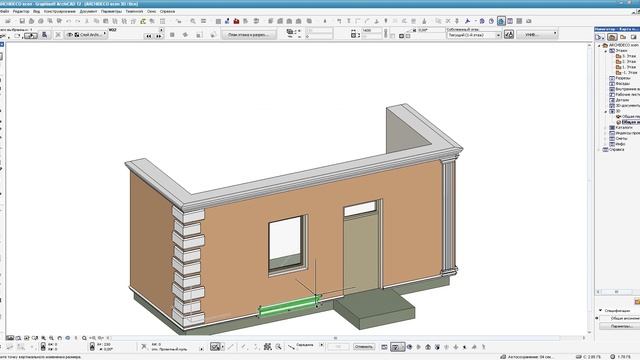Click the magnifier Find icon in top toolbar
The height and width of the screenshot is (360, 640).
[x=193, y=21]
